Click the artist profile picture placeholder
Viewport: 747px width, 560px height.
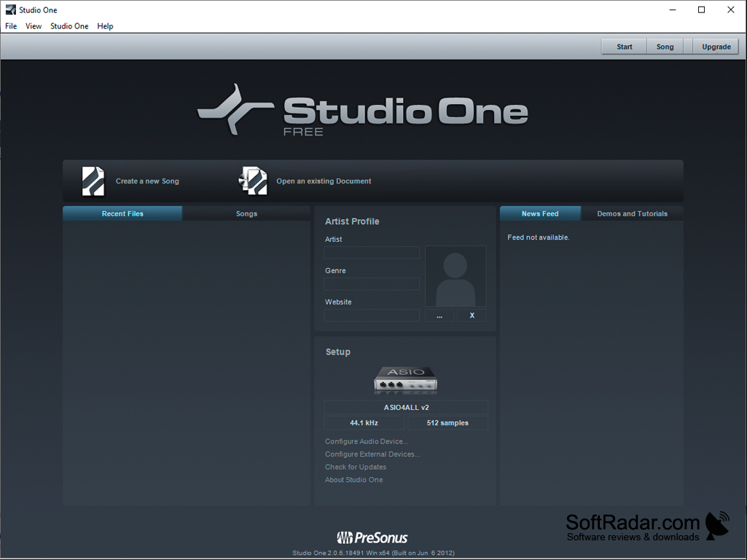pos(455,276)
